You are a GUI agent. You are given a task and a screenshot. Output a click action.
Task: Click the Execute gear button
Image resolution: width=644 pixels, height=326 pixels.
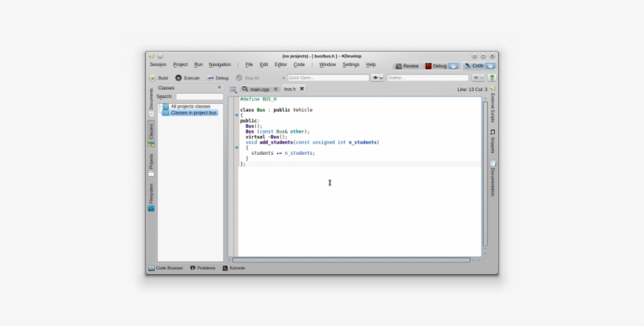pos(187,78)
